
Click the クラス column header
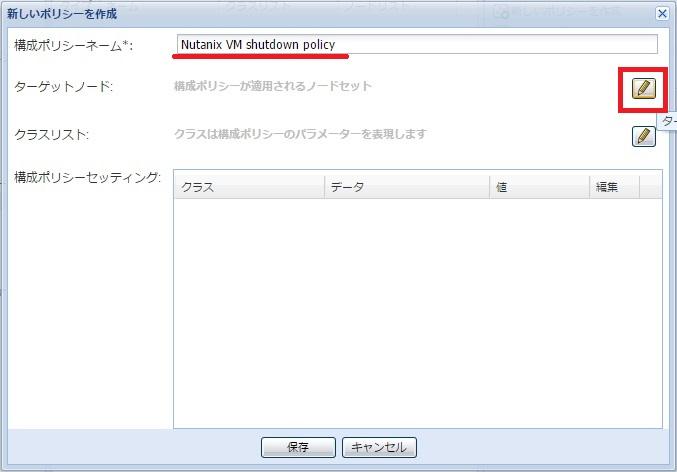[x=249, y=187]
